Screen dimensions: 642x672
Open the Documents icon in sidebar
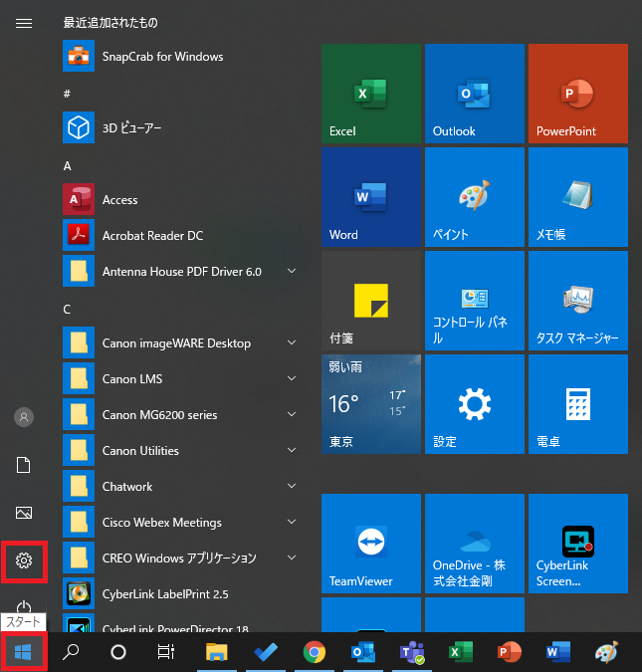click(24, 465)
